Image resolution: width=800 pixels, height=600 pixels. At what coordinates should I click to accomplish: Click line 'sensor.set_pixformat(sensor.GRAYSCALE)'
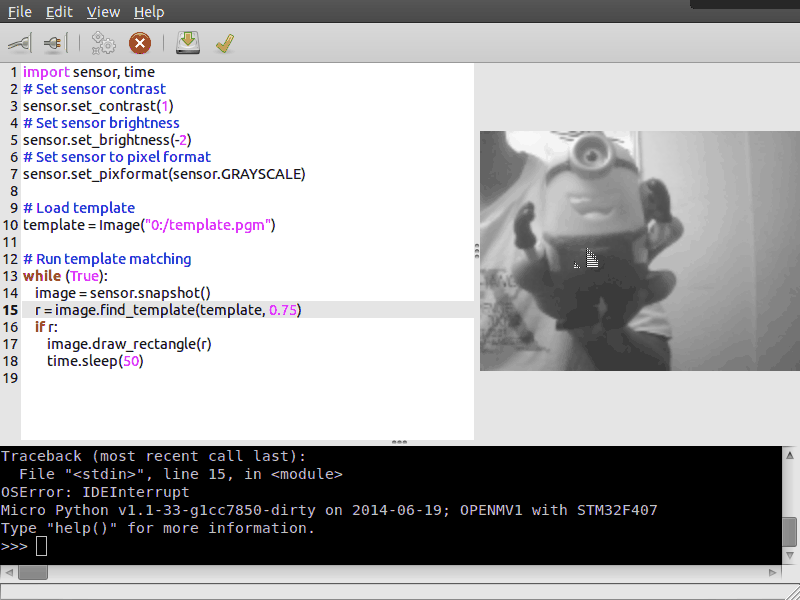pos(164,174)
